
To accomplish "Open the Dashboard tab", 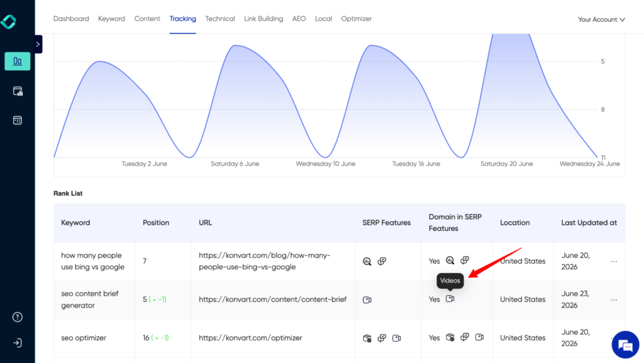I will pos(71,18).
